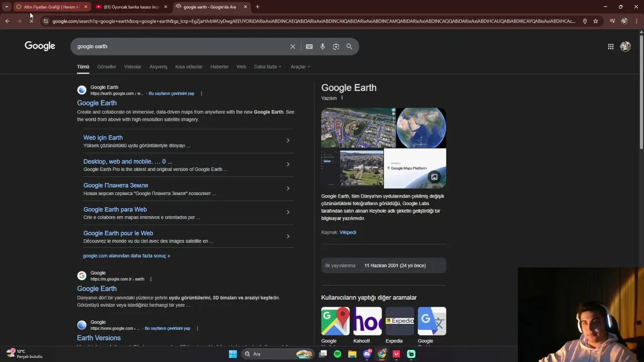The height and width of the screenshot is (362, 644).
Task: Open Windows Start menu
Action: 232,354
